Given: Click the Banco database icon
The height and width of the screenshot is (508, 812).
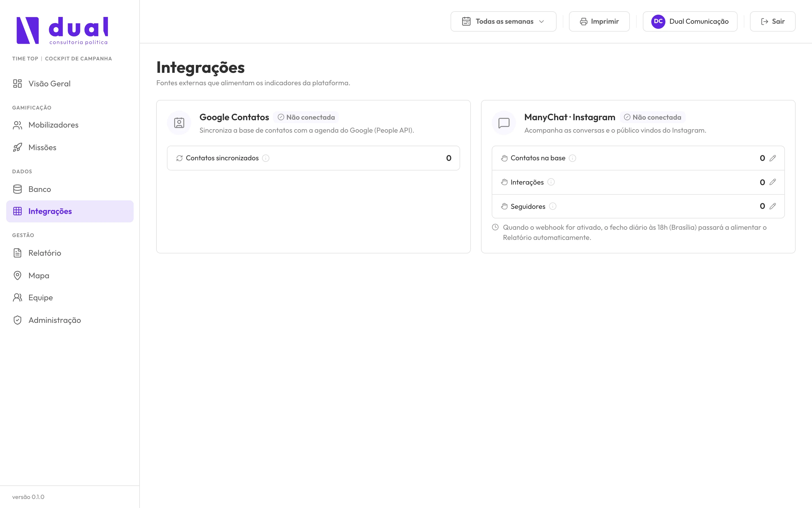Looking at the screenshot, I should [x=17, y=189].
